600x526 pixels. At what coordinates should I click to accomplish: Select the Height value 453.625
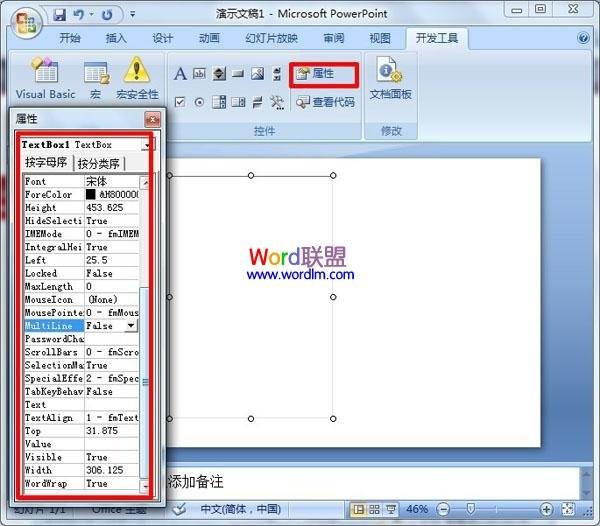pos(112,207)
